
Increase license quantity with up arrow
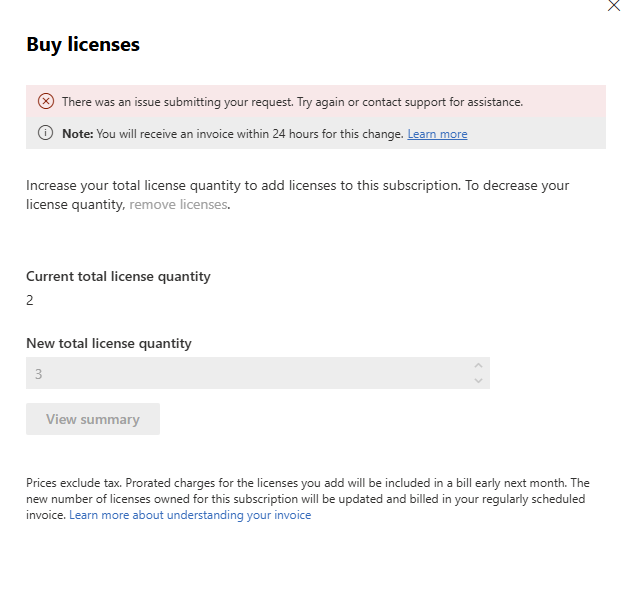(478, 366)
